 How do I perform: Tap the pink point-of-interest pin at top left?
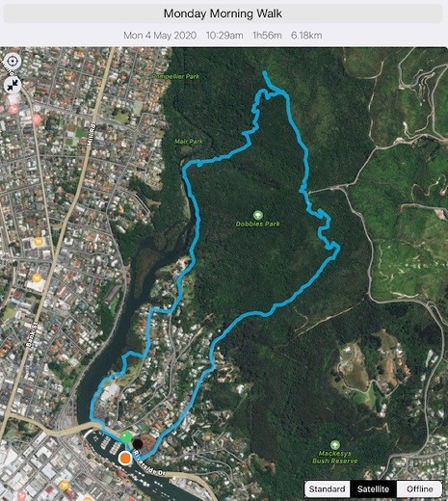[x=13, y=109]
